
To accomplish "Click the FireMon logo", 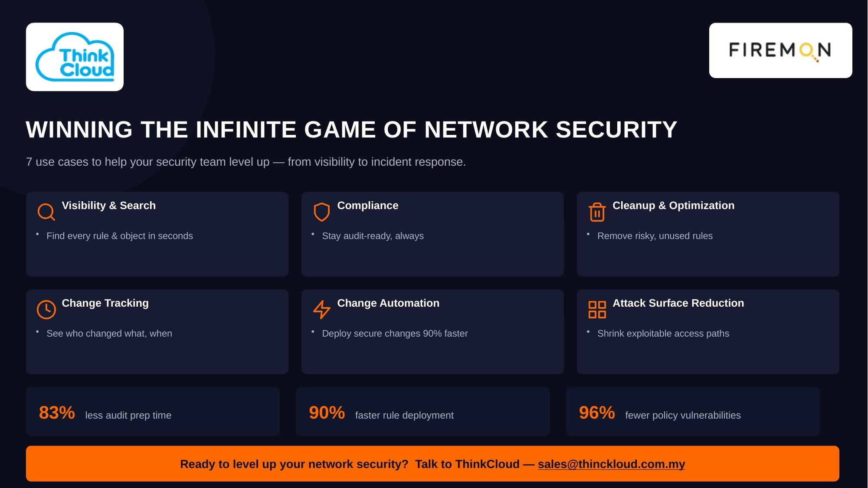I will click(780, 50).
